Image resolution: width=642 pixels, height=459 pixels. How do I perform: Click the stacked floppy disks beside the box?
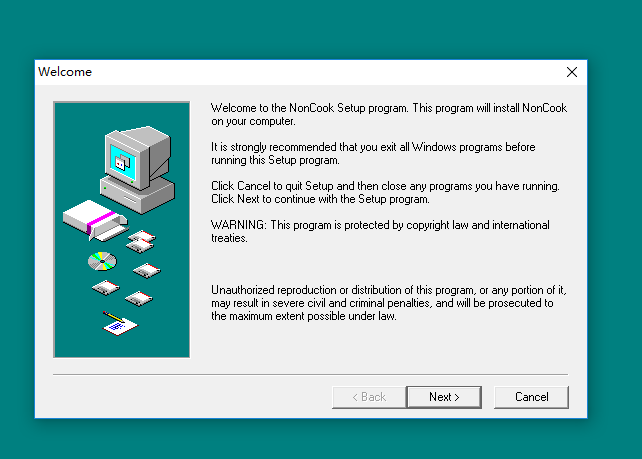point(141,241)
